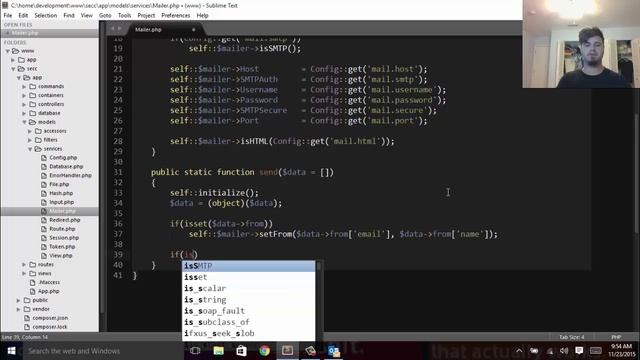Open File Explorer from taskbar
This screenshot has width=640, height=360.
pos(218,351)
